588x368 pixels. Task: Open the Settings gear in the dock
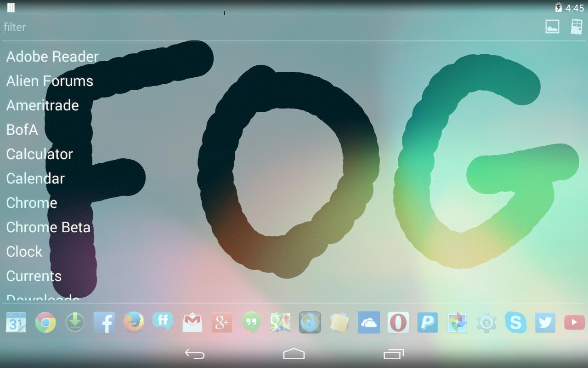(486, 322)
